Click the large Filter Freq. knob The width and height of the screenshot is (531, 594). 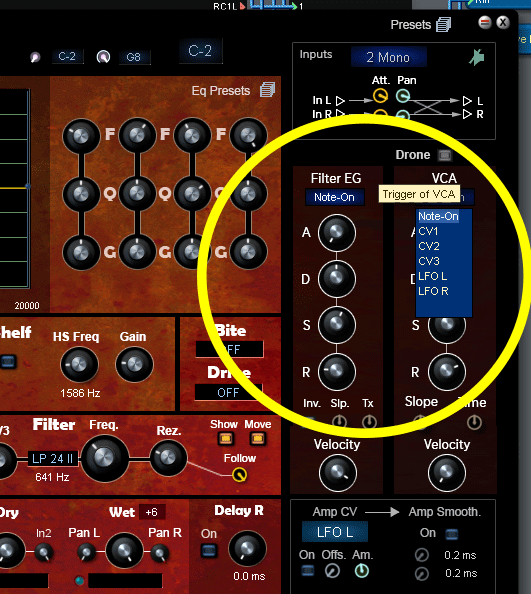pos(105,458)
